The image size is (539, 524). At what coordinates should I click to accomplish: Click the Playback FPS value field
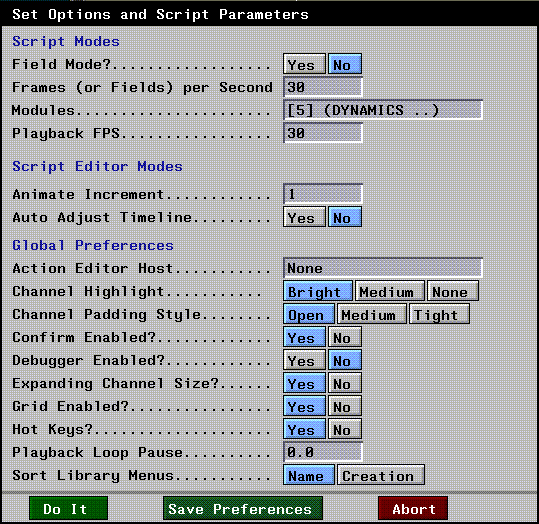click(x=323, y=133)
